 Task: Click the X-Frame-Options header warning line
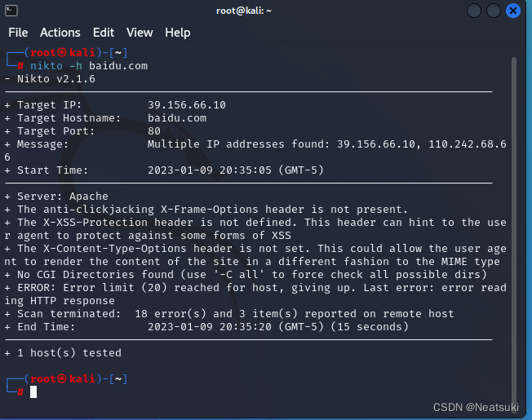coord(206,210)
